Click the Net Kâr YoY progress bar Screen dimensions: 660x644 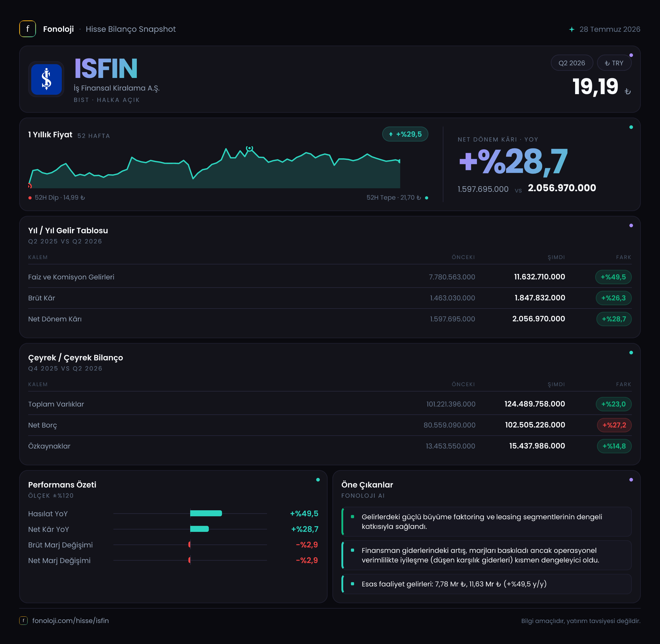pos(199,529)
